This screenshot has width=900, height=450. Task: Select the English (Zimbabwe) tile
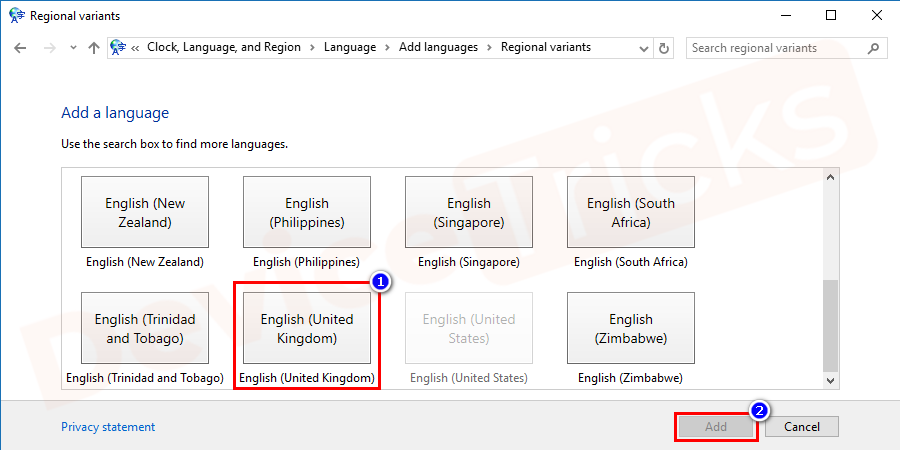click(x=631, y=328)
